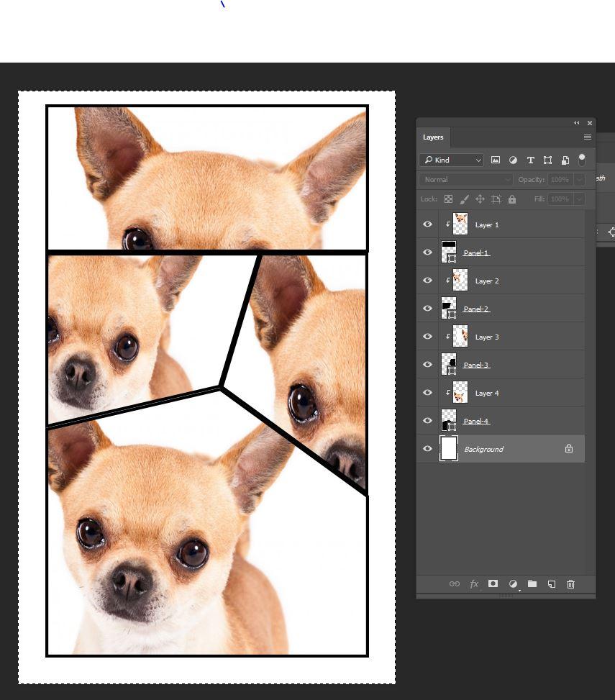The width and height of the screenshot is (615, 700).
Task: Click link layers icon
Action: click(x=455, y=584)
